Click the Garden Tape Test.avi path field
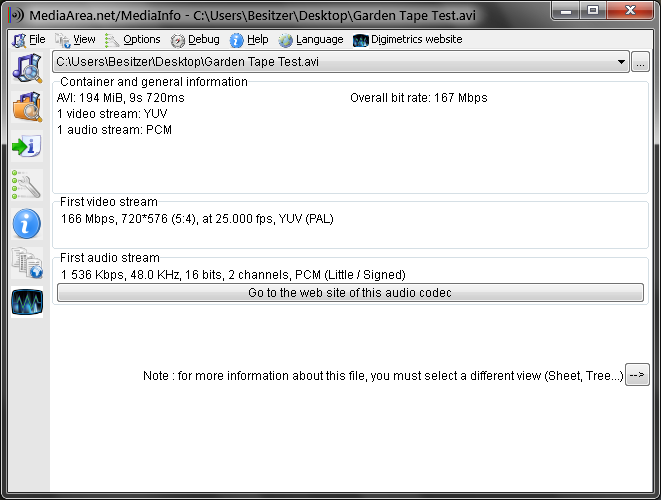This screenshot has width=661, height=500. pyautogui.click(x=341, y=62)
